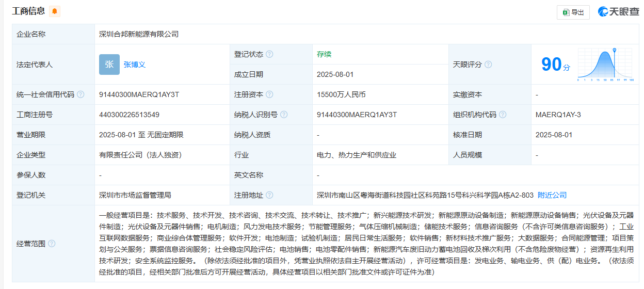
Task: Click help icon next to 经营范围
Action: 52,244
